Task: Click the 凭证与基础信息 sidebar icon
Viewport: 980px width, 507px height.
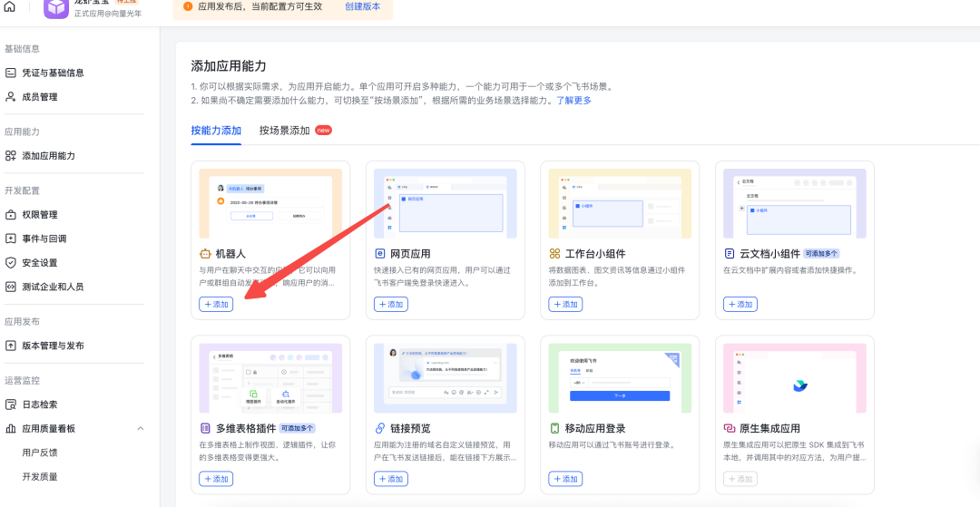Action: point(11,73)
